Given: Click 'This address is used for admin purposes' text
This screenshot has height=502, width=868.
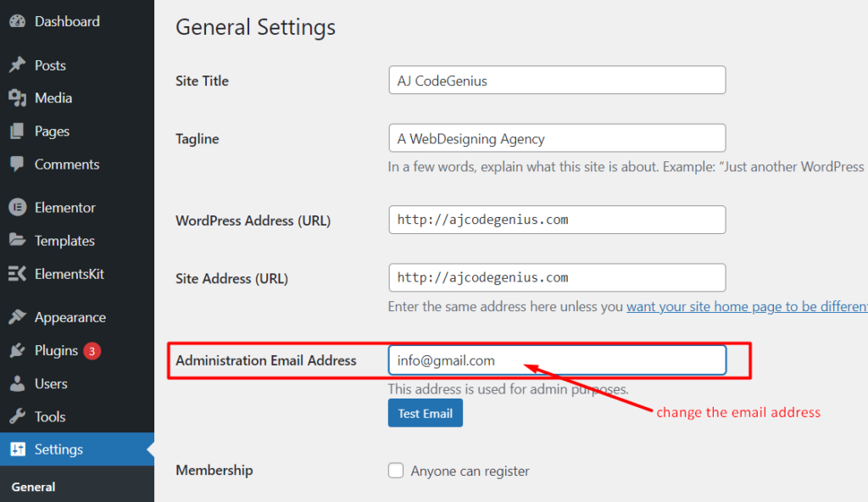Looking at the screenshot, I should pyautogui.click(x=509, y=389).
